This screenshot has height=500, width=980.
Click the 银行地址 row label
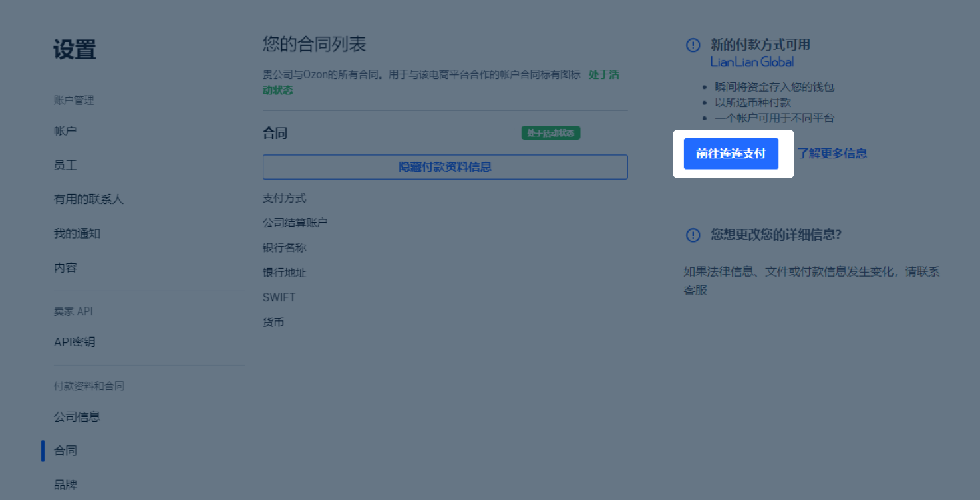click(285, 273)
